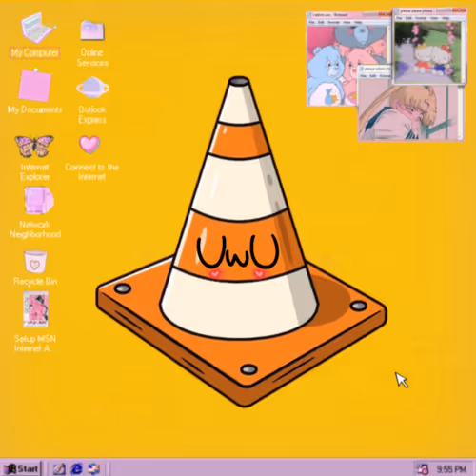Open File menu in Sailor Moon window

coord(363,76)
